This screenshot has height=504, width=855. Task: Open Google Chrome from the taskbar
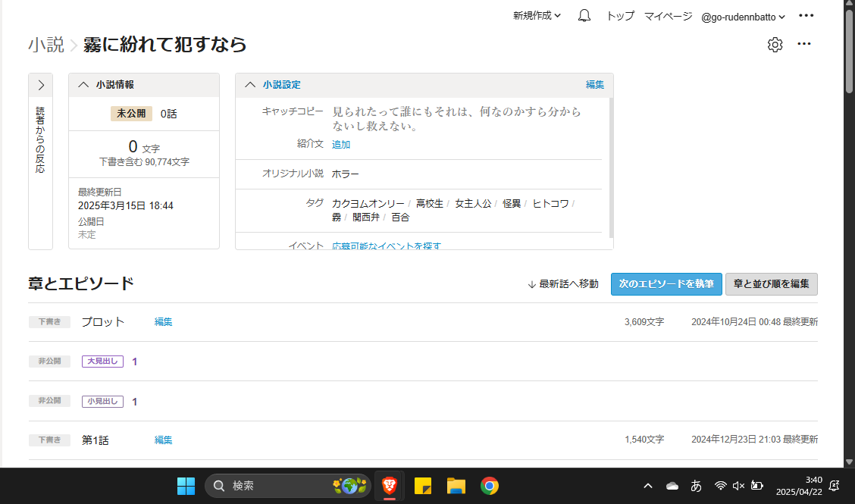490,486
